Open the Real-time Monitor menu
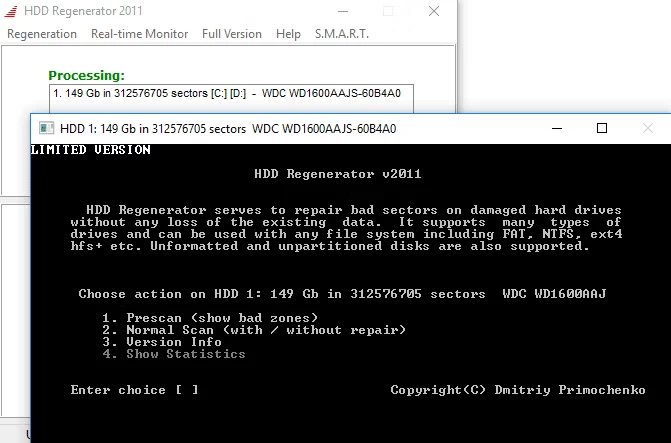The height and width of the screenshot is (443, 671). coord(139,34)
